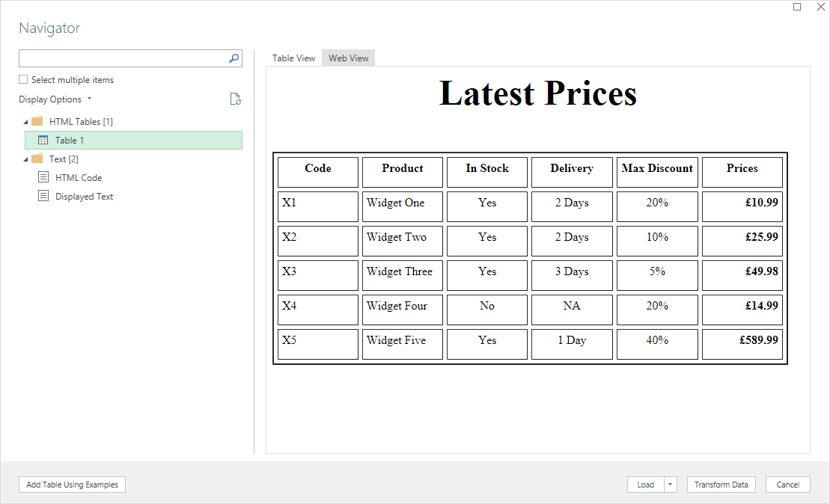This screenshot has width=830, height=504.
Task: Click the HTML Code document icon
Action: tap(43, 177)
